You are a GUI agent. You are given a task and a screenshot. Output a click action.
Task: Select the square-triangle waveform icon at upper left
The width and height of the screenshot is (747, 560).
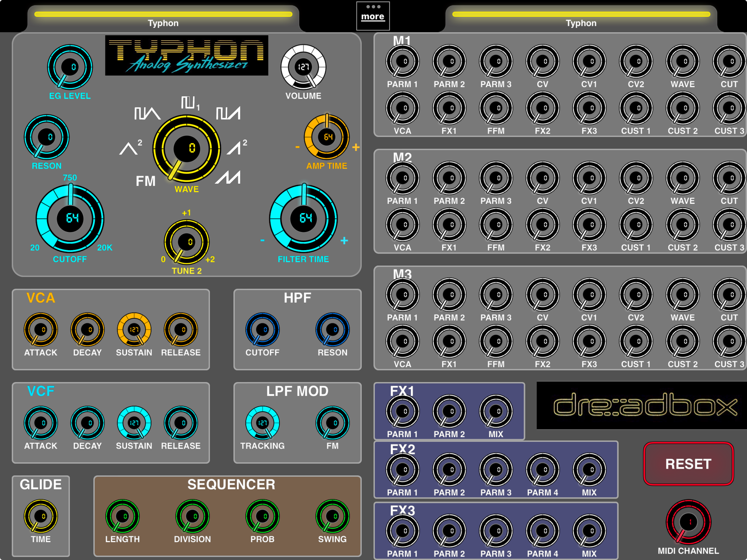pos(147,113)
